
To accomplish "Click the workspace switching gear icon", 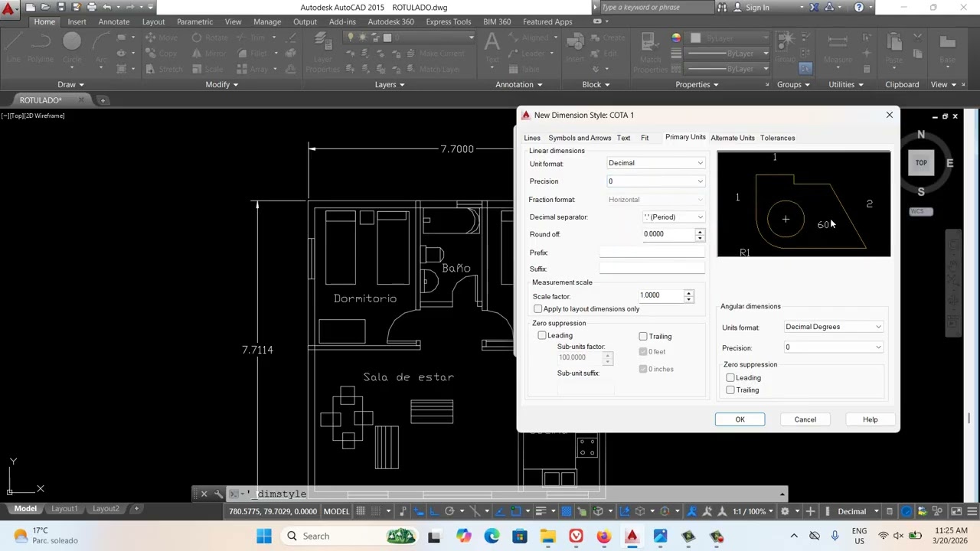I will pos(784,511).
